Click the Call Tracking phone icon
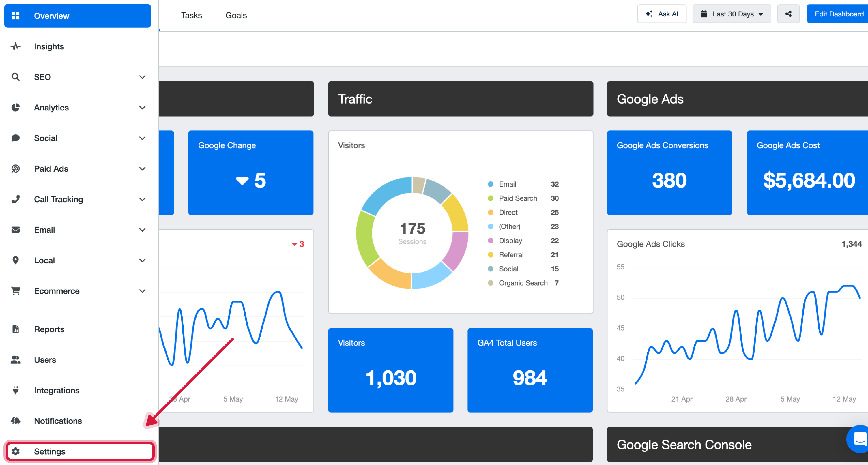Viewport: 868px width, 465px height. (x=16, y=199)
